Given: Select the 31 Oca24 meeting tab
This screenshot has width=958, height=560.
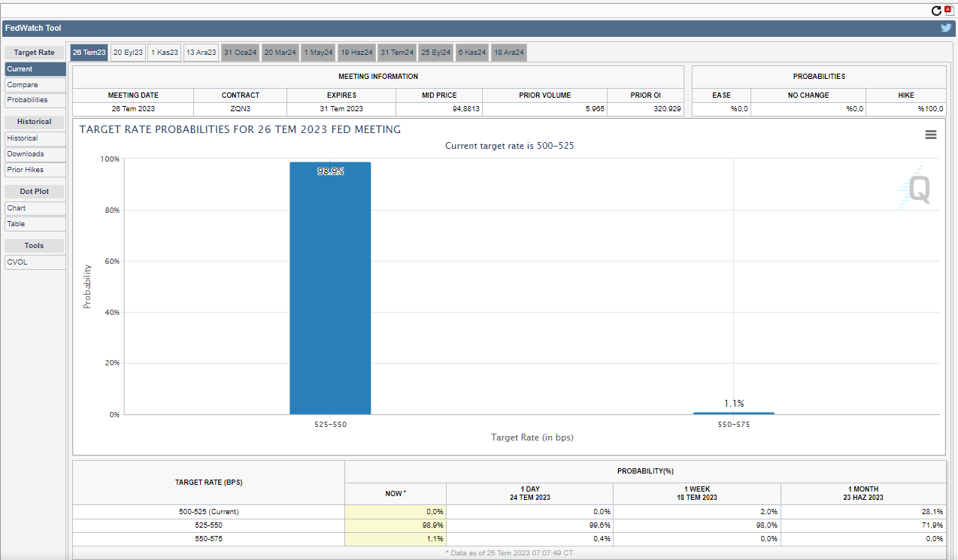Looking at the screenshot, I should click(x=240, y=53).
